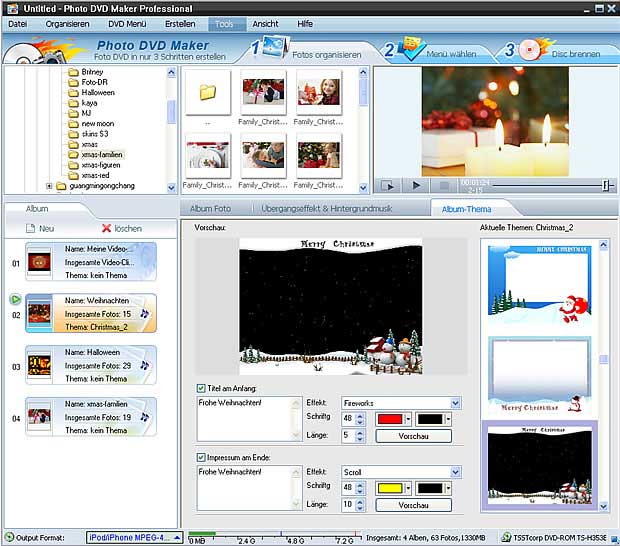Open the Datei menu
This screenshot has height=546, width=620.
[18, 24]
